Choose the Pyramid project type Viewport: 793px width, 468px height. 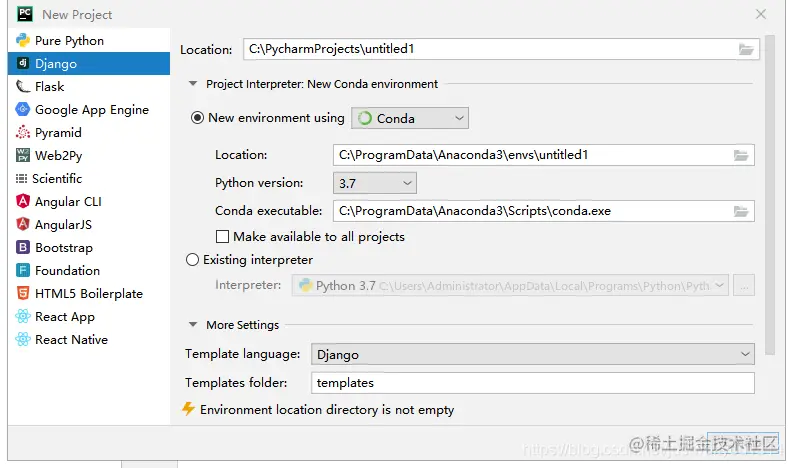89,133
